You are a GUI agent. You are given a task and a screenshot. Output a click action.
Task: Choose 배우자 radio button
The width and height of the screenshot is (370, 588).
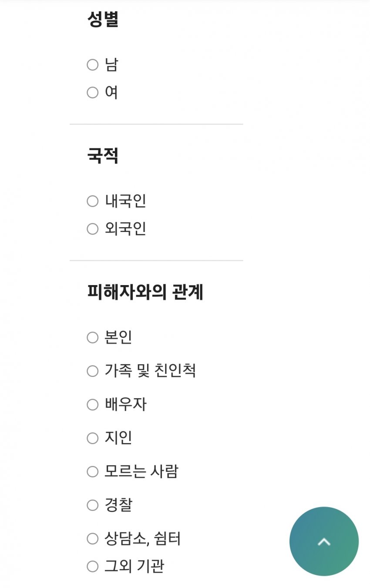tap(93, 405)
